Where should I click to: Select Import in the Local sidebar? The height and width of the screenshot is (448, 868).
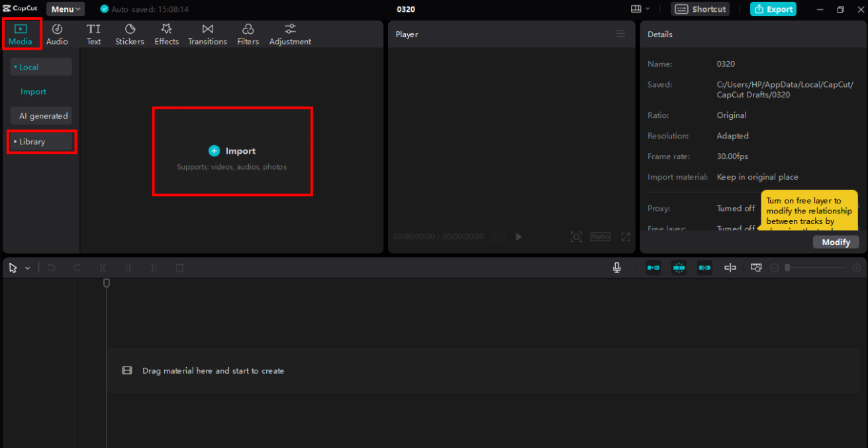point(33,91)
